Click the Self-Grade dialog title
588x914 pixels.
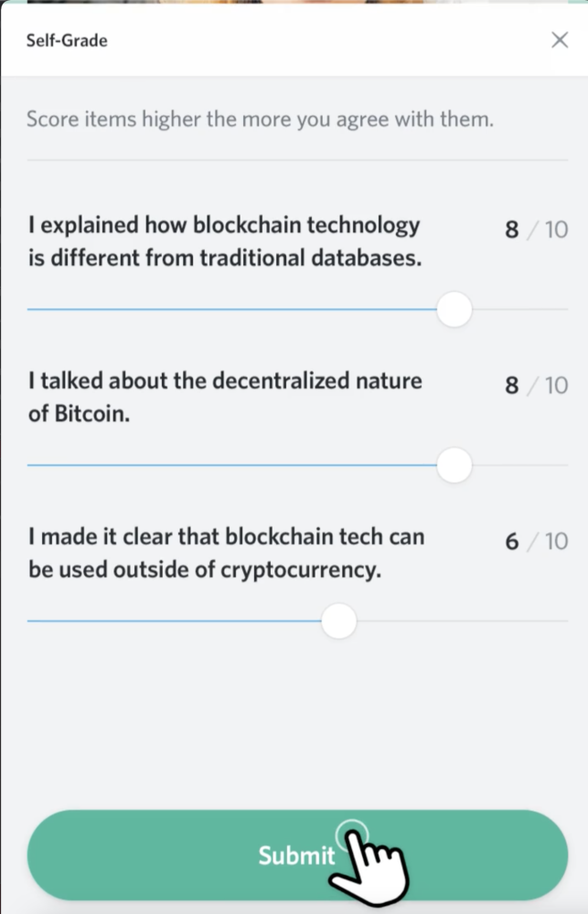click(x=67, y=40)
